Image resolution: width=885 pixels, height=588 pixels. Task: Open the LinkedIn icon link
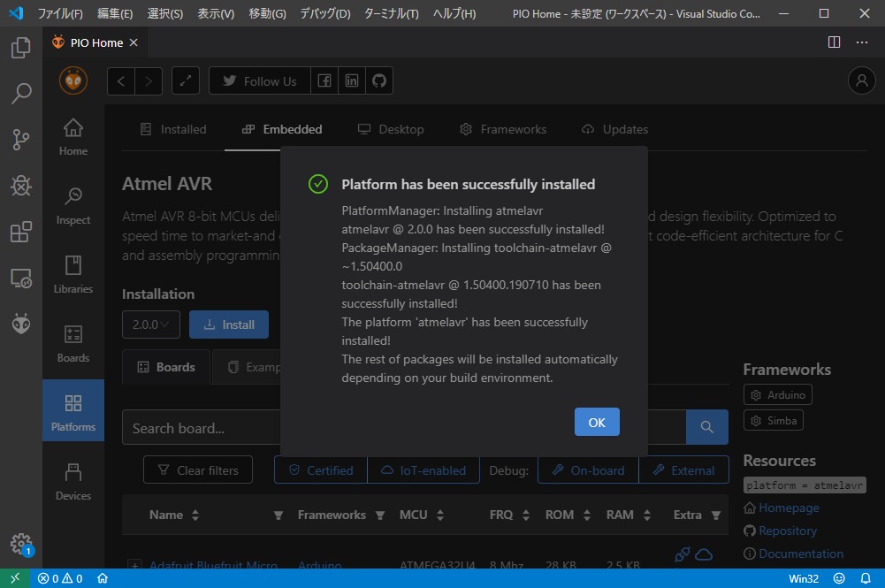(x=352, y=80)
